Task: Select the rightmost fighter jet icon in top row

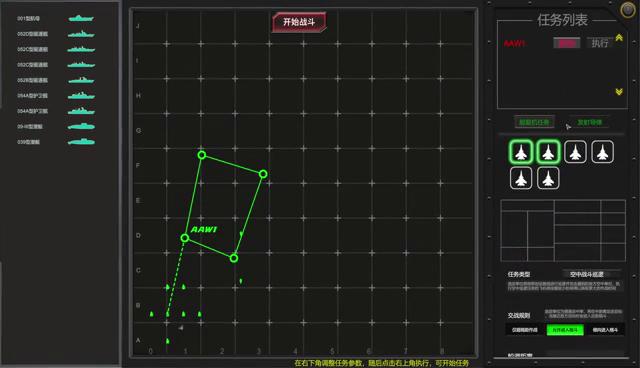Action: (x=602, y=152)
